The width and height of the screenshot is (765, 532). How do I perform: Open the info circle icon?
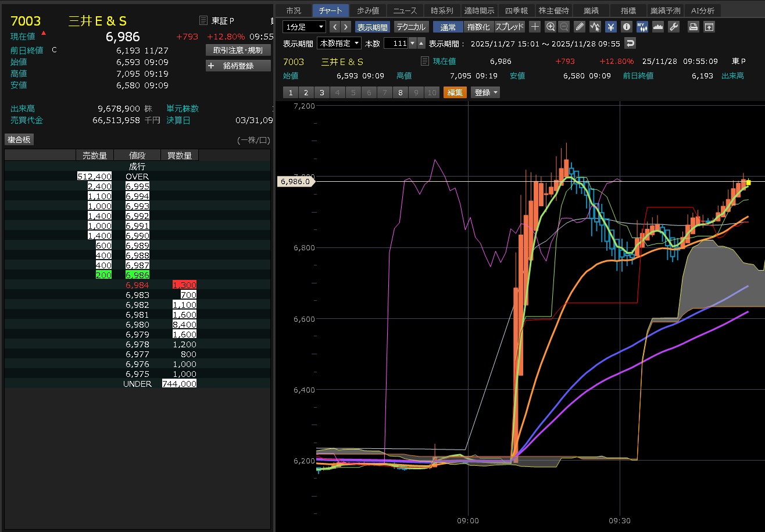[626, 27]
